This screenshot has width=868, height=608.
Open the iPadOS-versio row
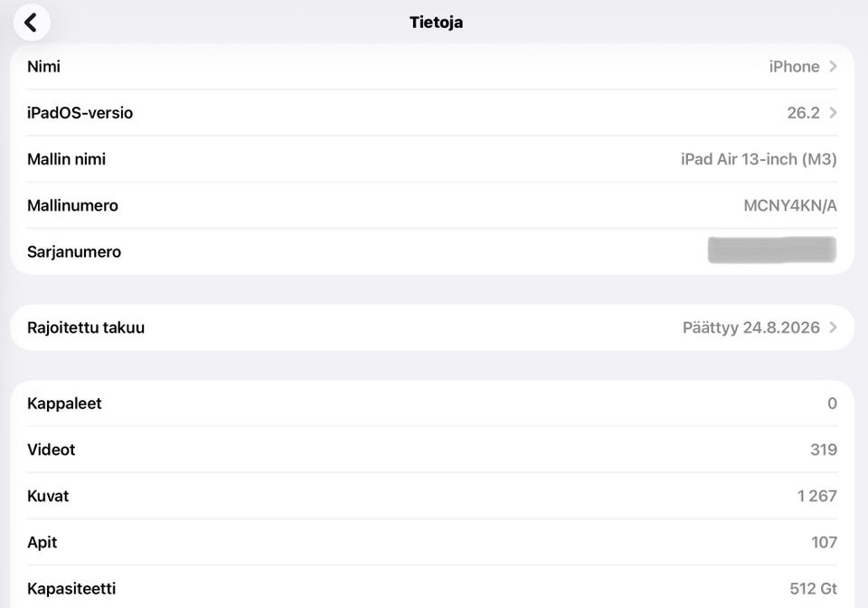[362, 113]
